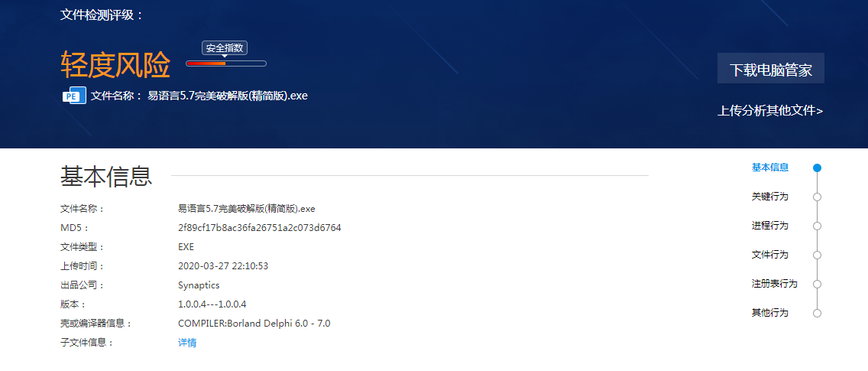Click the filled blue dot beside 基本信息
Viewport: 868px width, 371px height.
point(817,168)
